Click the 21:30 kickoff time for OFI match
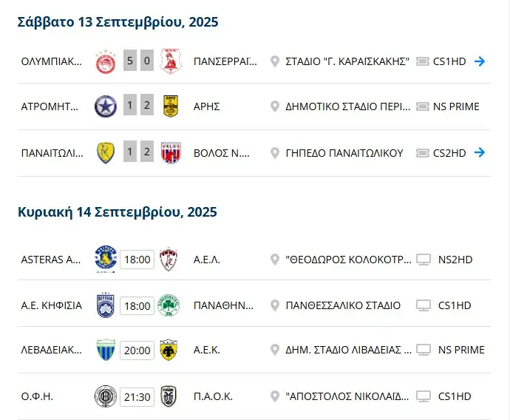Screen dimensions: 510x420 point(137,397)
